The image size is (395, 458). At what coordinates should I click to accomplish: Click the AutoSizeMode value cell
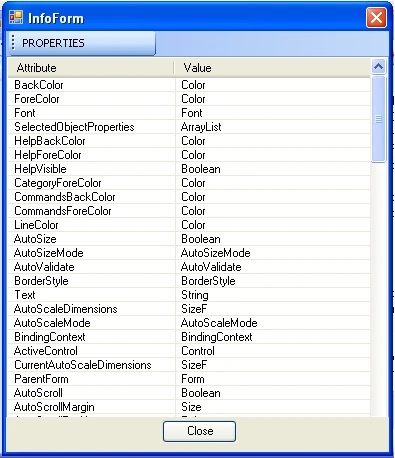click(273, 253)
